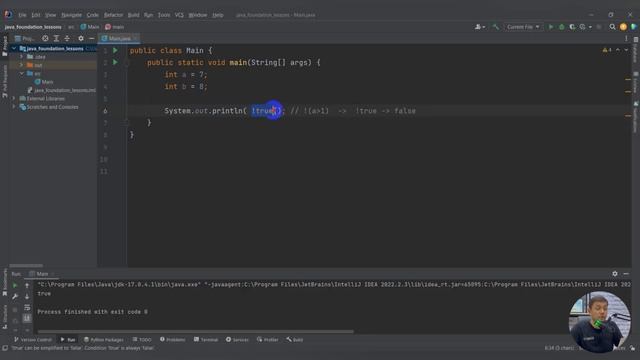Screen dimensions: 640x360
Task: Open Project view selector dropdown
Action: 24,38
